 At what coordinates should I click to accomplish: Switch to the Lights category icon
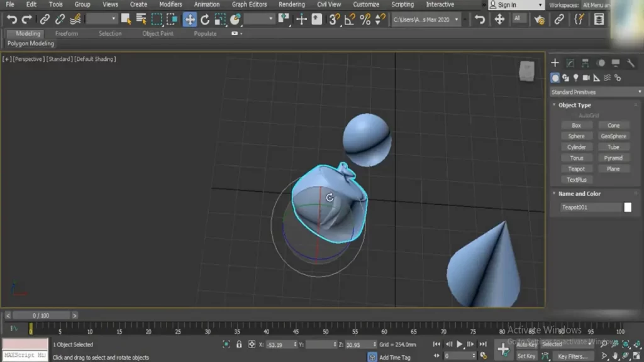575,78
